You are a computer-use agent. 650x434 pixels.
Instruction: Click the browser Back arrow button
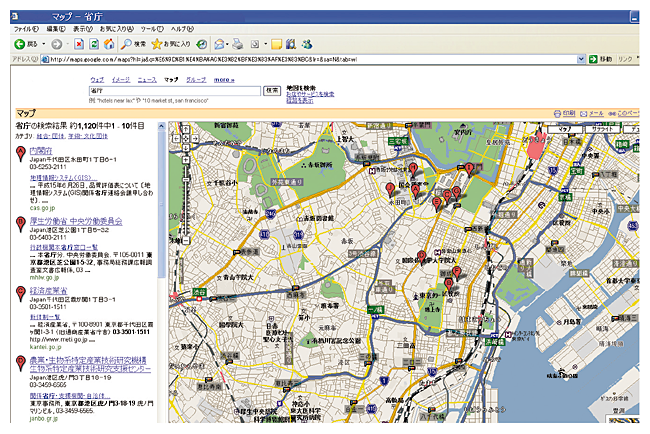[x=19, y=44]
